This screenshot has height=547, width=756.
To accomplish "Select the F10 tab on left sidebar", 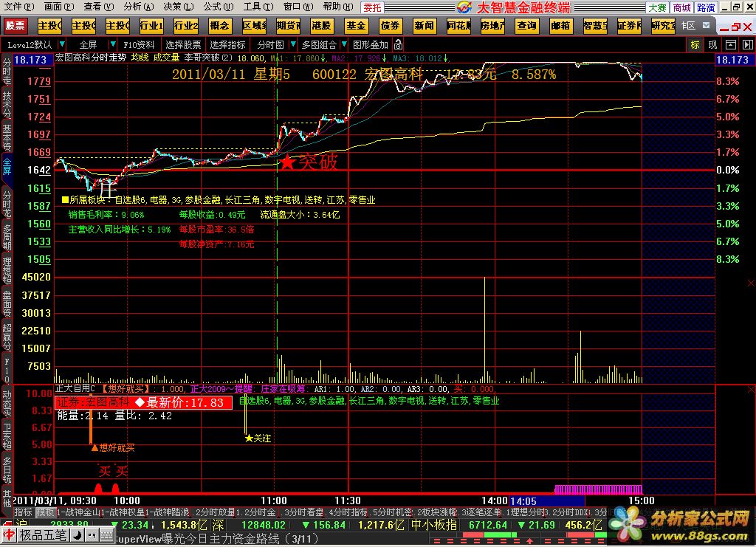I will point(7,370).
